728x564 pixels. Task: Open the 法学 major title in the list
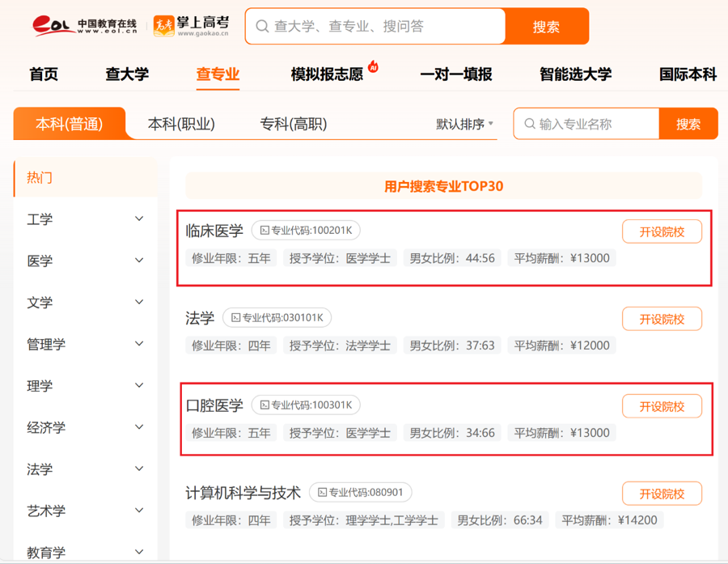click(x=200, y=318)
